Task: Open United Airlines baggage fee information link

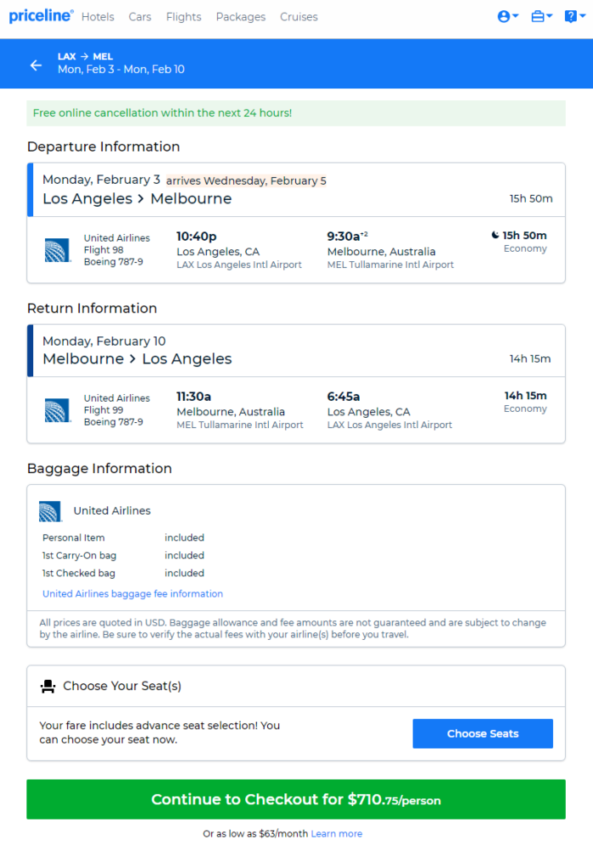Action: click(132, 593)
